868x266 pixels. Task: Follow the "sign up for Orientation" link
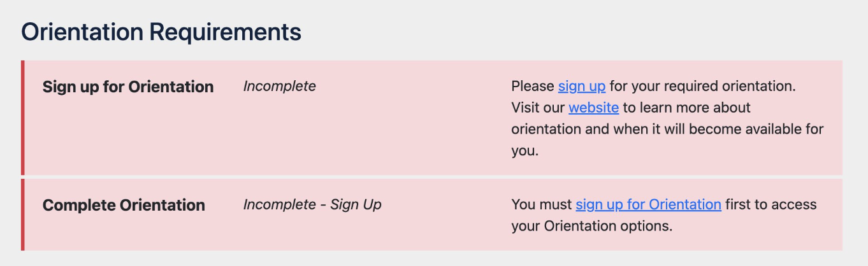648,204
